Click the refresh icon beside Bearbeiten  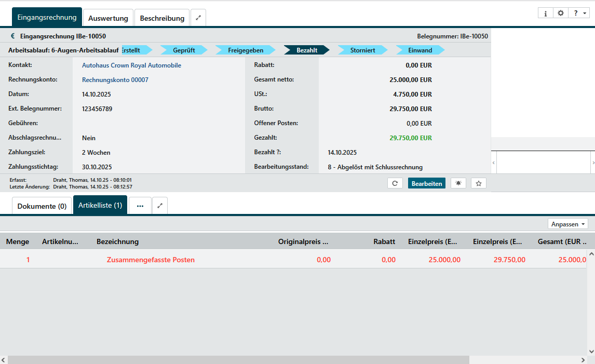click(x=395, y=183)
